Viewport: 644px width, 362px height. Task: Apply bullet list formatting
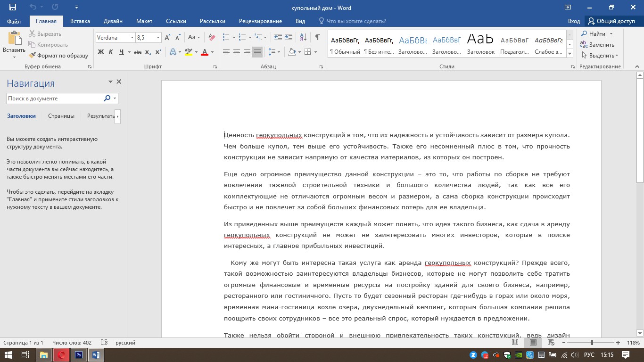pos(226,37)
